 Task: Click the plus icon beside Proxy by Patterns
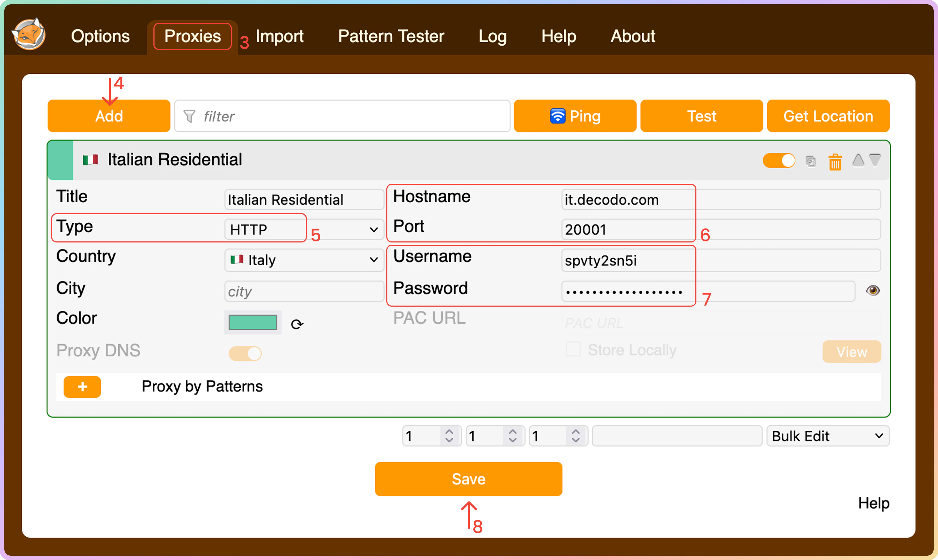tap(82, 387)
